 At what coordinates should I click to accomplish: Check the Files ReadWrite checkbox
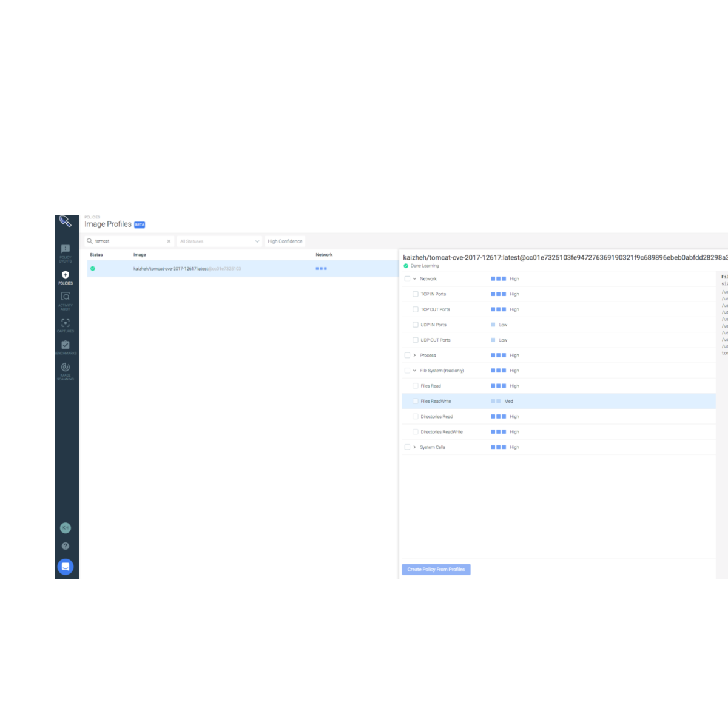(x=416, y=401)
